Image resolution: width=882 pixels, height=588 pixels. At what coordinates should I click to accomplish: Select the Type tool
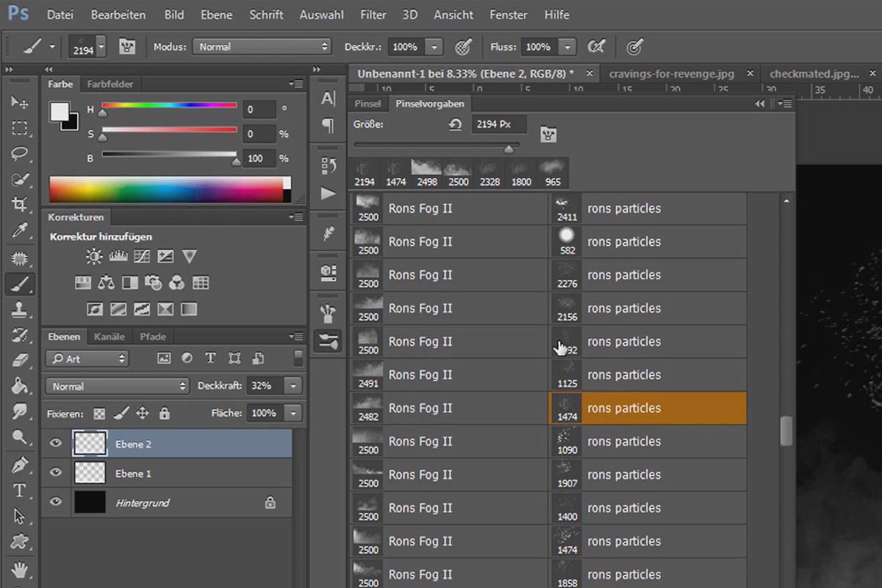point(20,490)
